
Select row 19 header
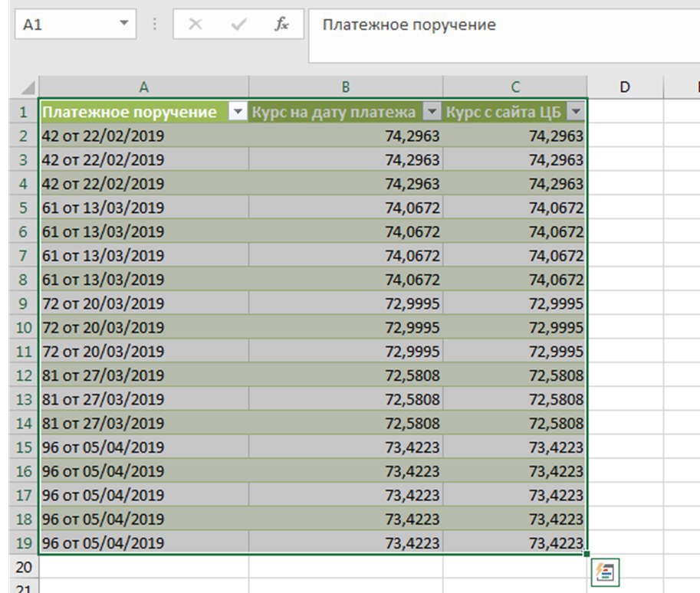point(24,542)
